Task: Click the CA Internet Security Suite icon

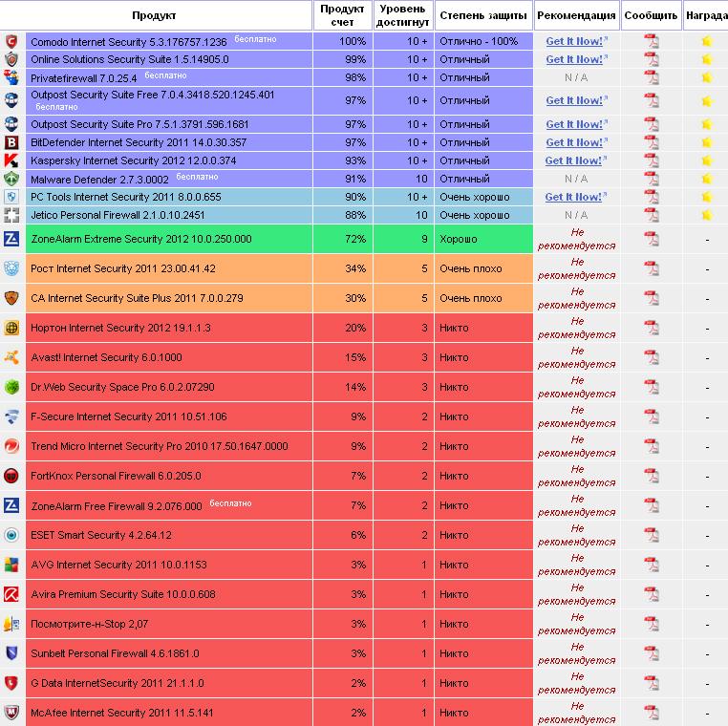Action: (11, 298)
